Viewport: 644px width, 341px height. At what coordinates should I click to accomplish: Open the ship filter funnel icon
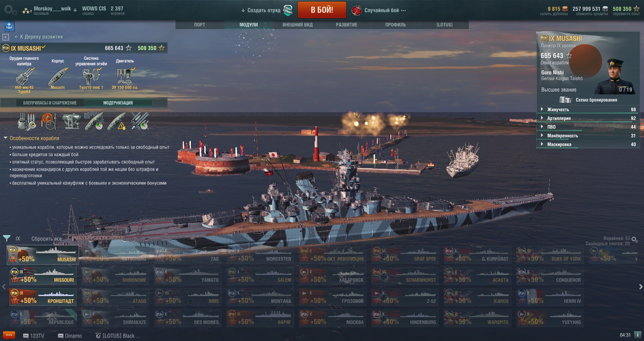click(x=6, y=238)
